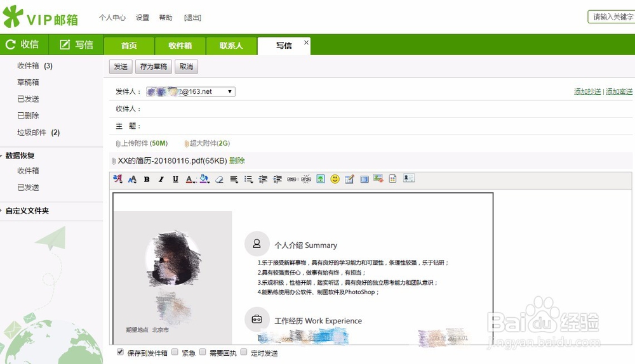Click the increase indent icon
This screenshot has width=635, height=364.
277,179
